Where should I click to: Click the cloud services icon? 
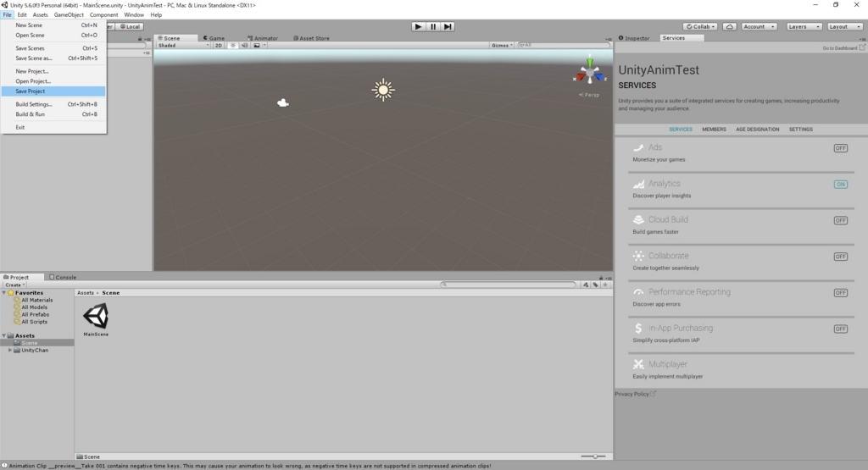coord(730,26)
